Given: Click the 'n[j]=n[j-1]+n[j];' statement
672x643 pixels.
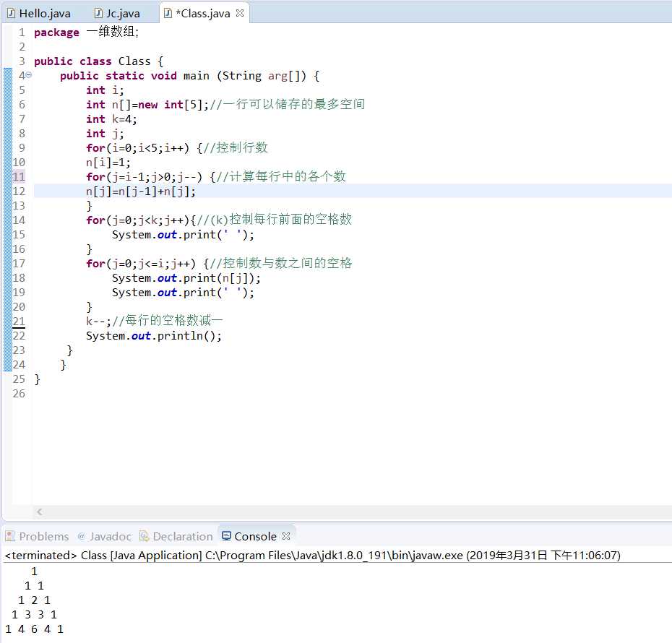Looking at the screenshot, I should click(x=141, y=191).
